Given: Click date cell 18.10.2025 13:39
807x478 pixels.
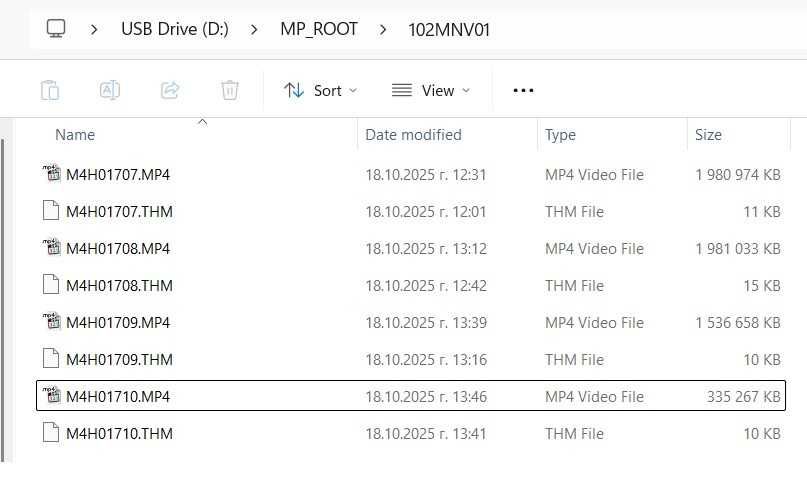Looking at the screenshot, I should pyautogui.click(x=426, y=323).
